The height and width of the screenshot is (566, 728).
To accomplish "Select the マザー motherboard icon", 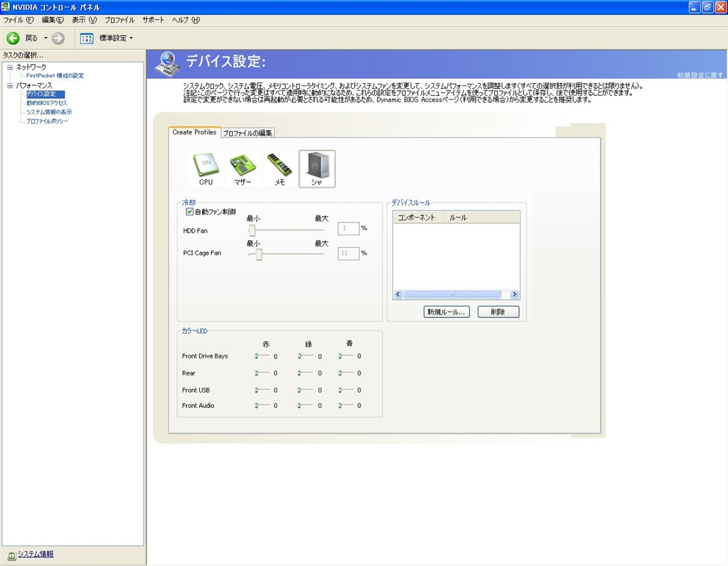I will click(x=243, y=169).
